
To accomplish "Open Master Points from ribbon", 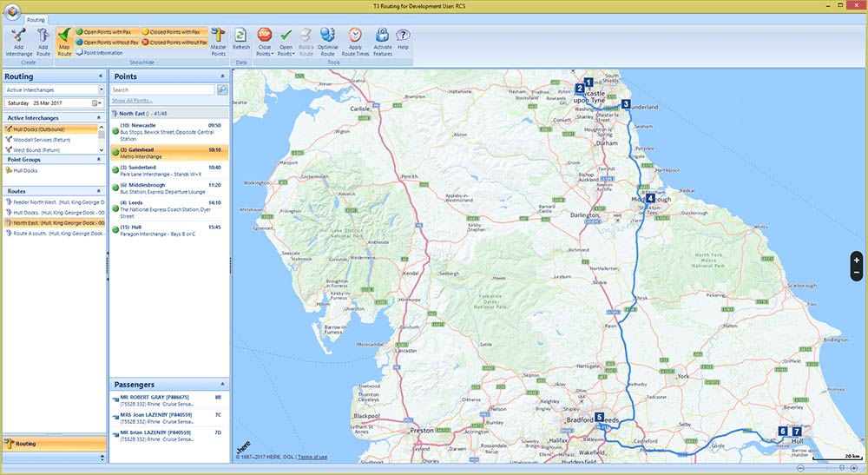I will pyautogui.click(x=218, y=42).
